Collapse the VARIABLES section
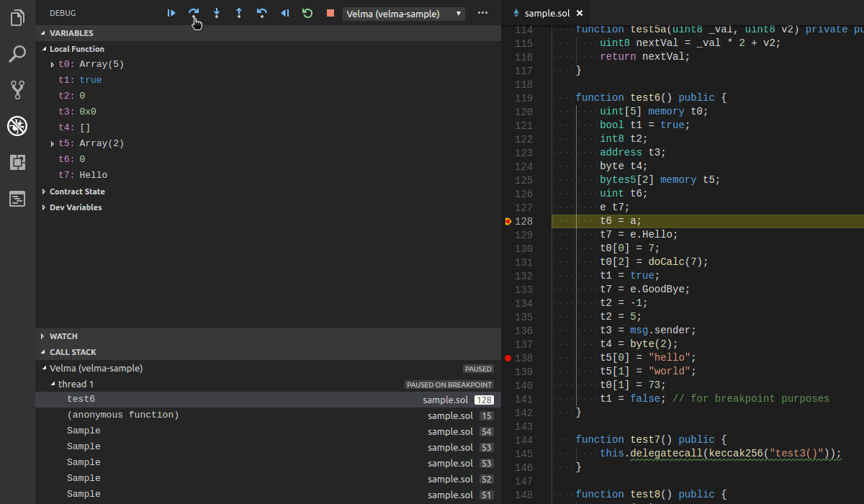 click(x=268, y=33)
